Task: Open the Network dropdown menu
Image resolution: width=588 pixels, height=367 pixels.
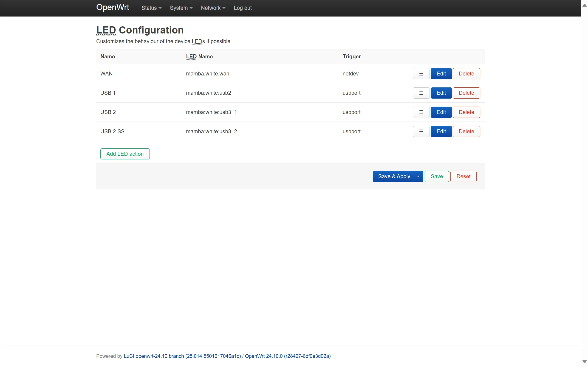Action: tap(213, 8)
